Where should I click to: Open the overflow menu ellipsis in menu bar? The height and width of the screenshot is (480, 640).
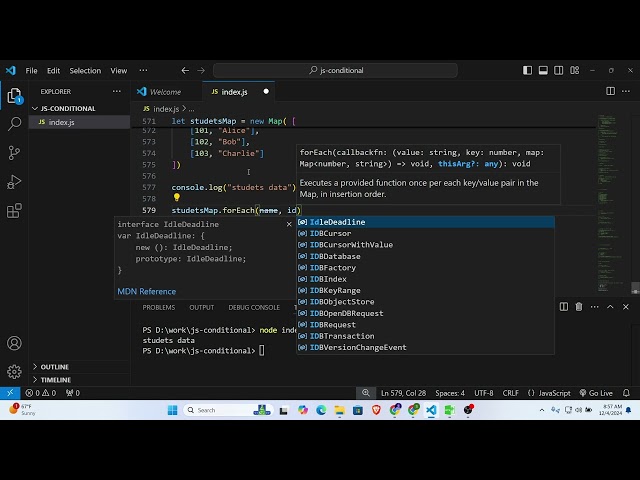143,71
